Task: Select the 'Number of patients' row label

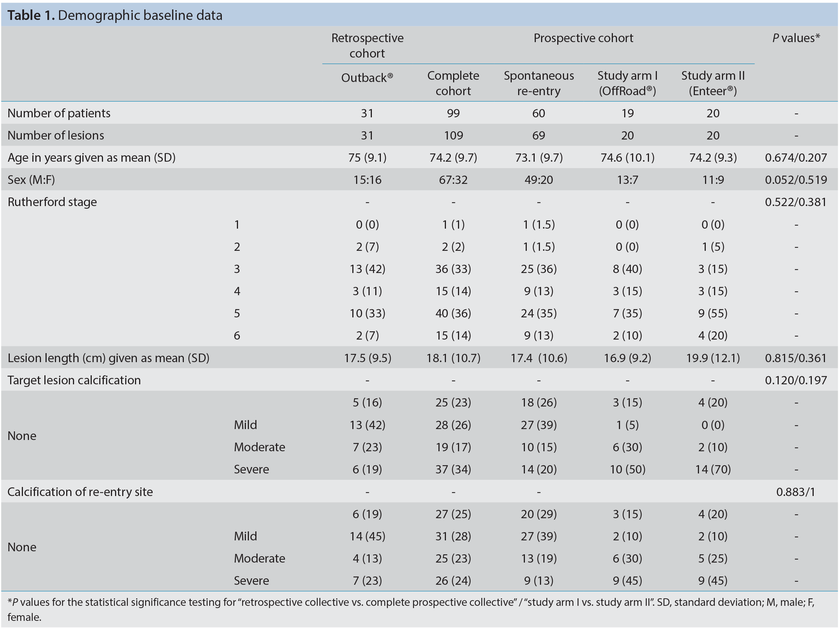Action: click(59, 113)
